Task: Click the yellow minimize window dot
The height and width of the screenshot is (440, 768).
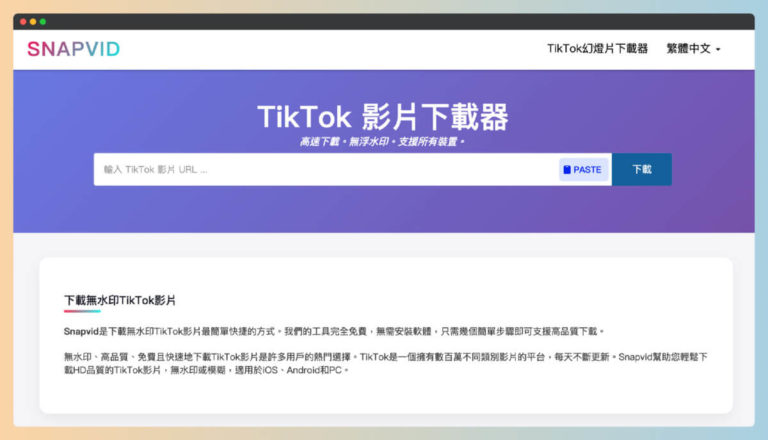Action: [33, 22]
